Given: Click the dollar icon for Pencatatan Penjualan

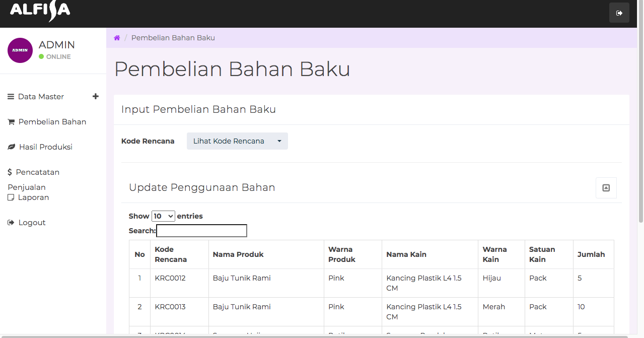Looking at the screenshot, I should pyautogui.click(x=10, y=172).
